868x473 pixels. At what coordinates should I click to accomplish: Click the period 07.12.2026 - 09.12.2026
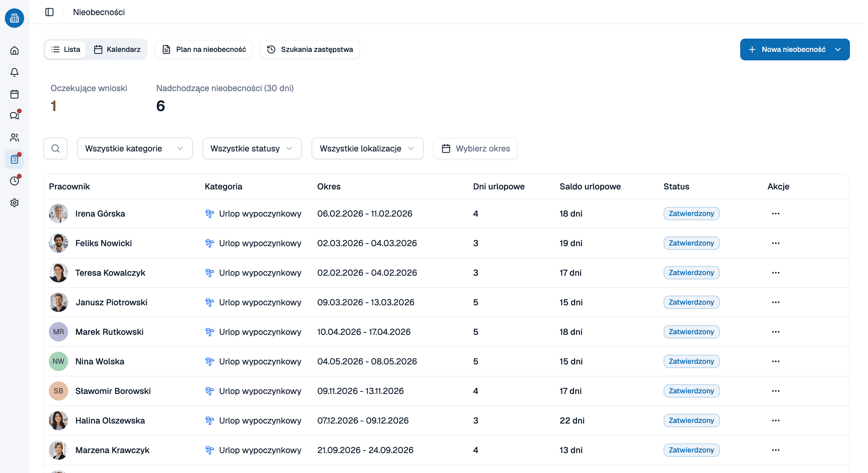tap(363, 421)
